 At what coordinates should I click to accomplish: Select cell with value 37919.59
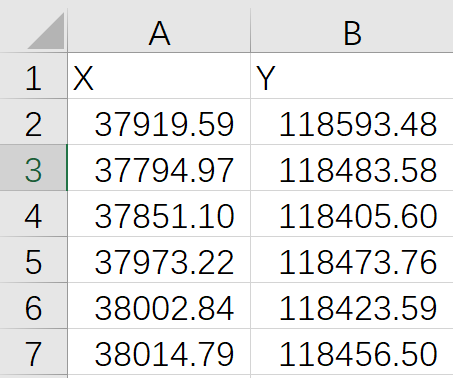[159, 122]
